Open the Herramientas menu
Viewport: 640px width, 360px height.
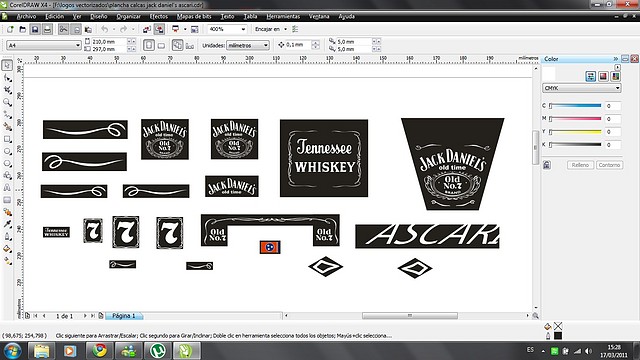click(283, 16)
